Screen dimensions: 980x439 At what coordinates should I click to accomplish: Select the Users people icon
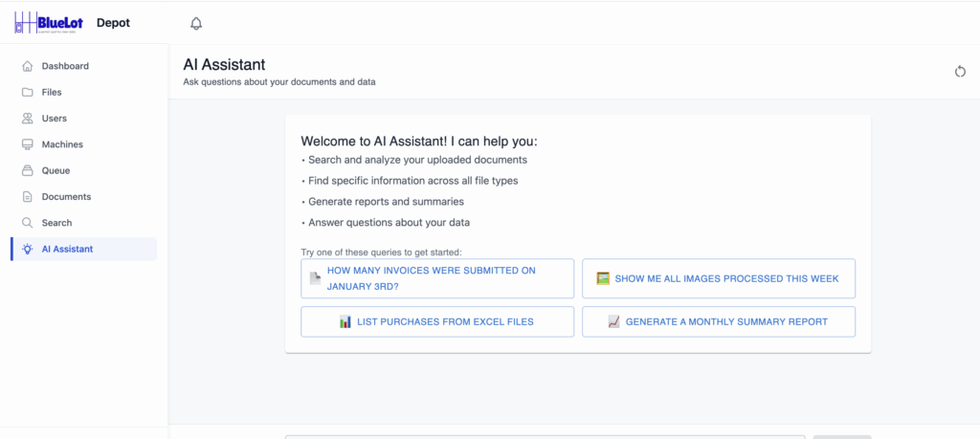28,119
